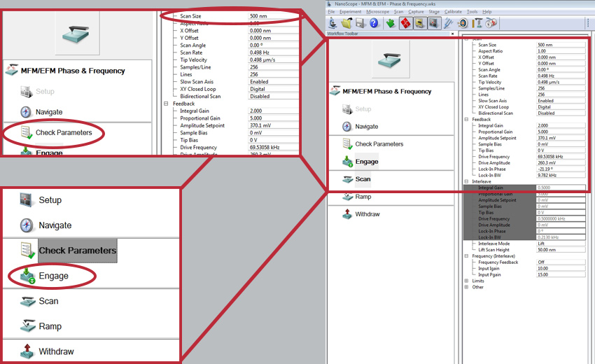The image size is (595, 364).
Task: Click the MFM/EFM Phase & Frequency experiment icon in the main window
Action: coord(335,91)
